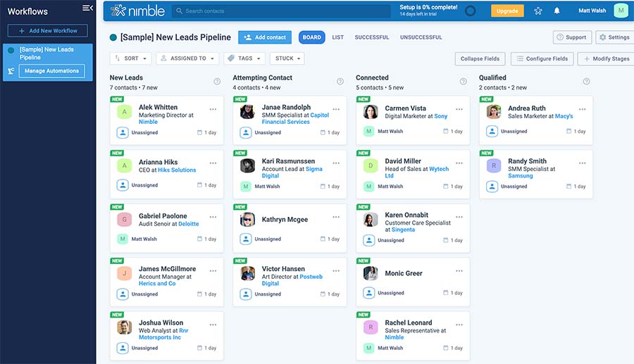Click Modify Stages button
Viewport: 634px width, 364px height.
point(606,58)
